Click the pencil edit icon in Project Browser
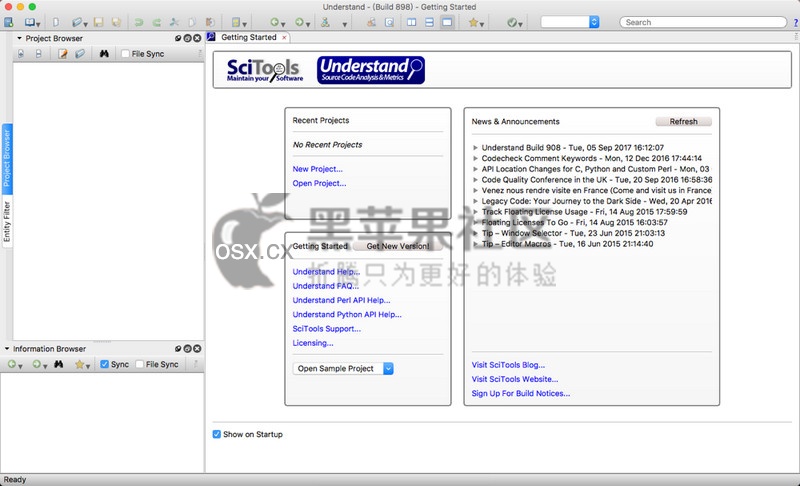 [63, 54]
